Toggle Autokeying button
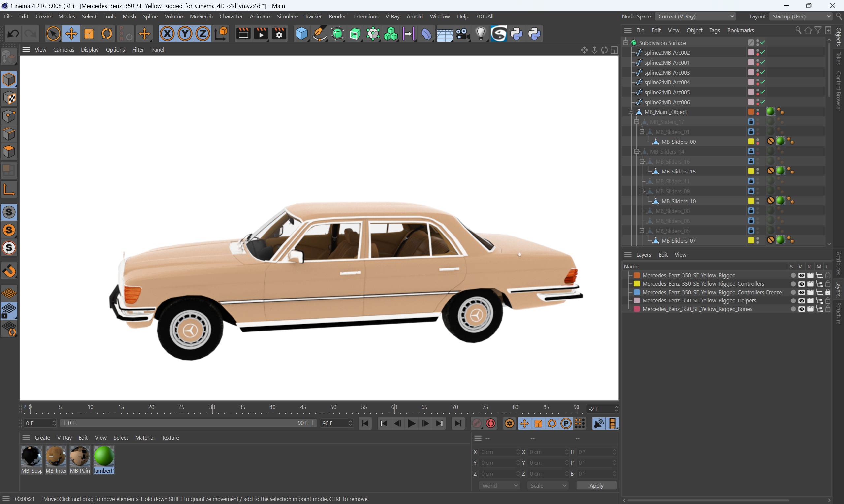 click(x=491, y=424)
